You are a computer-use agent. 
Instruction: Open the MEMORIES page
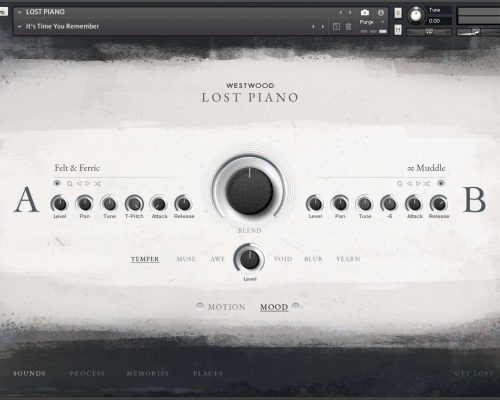tap(148, 373)
